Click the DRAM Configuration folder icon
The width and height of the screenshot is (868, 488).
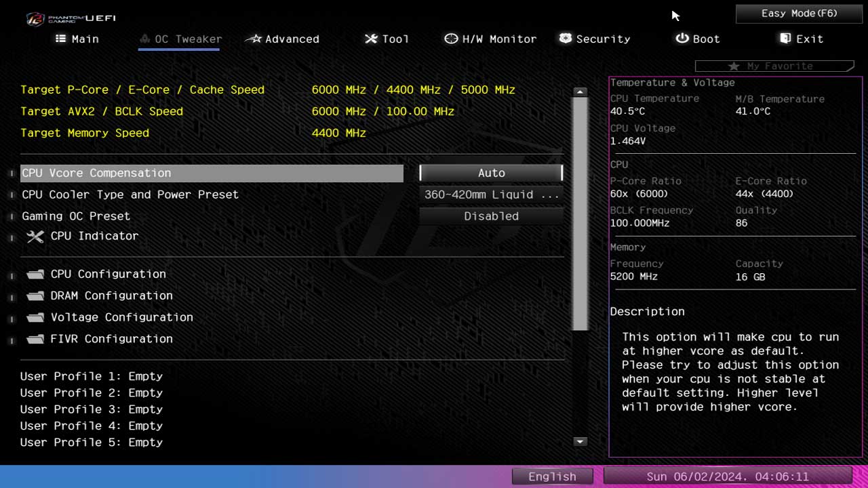(35, 296)
